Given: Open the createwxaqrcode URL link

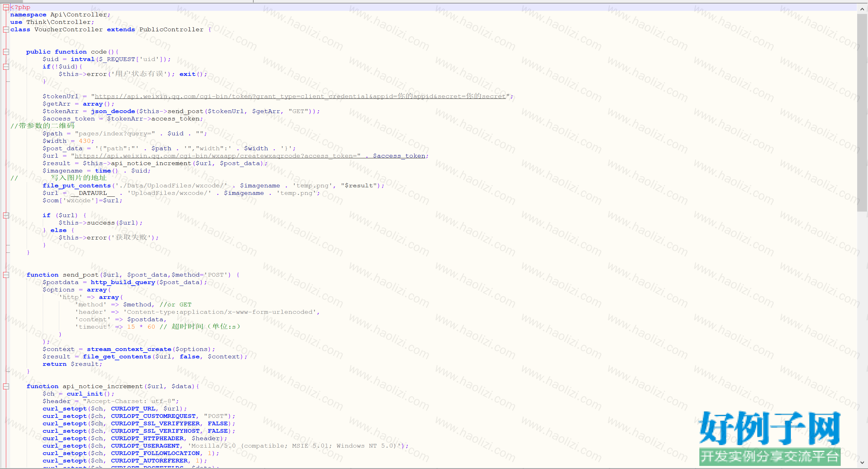Looking at the screenshot, I should [250, 156].
